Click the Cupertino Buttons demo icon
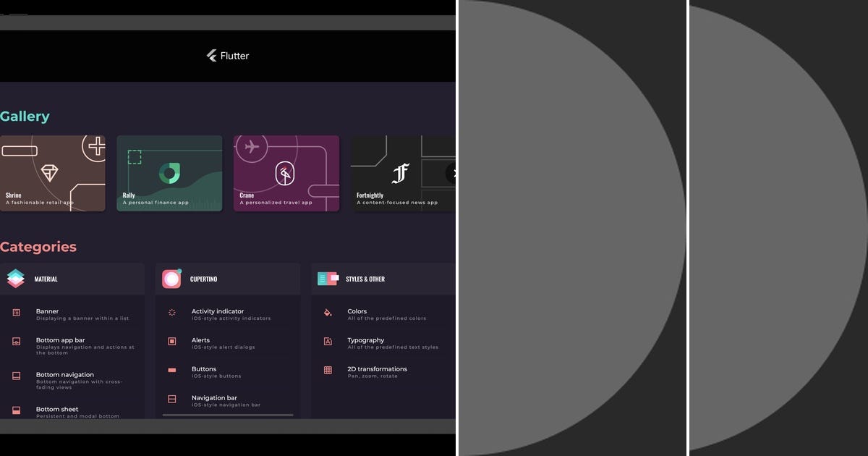 point(172,370)
